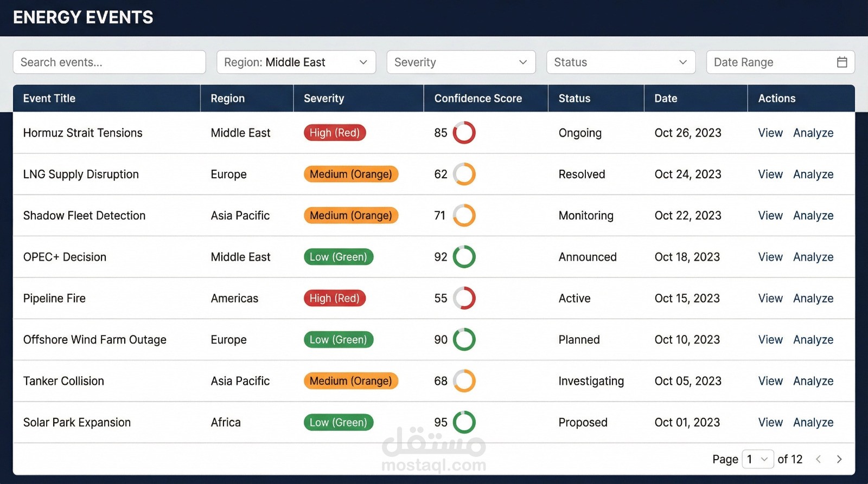Go to next page arrow

coord(839,459)
